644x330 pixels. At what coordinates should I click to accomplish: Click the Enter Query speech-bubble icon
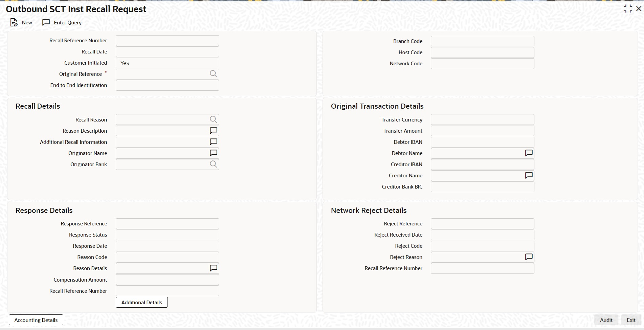tap(46, 22)
